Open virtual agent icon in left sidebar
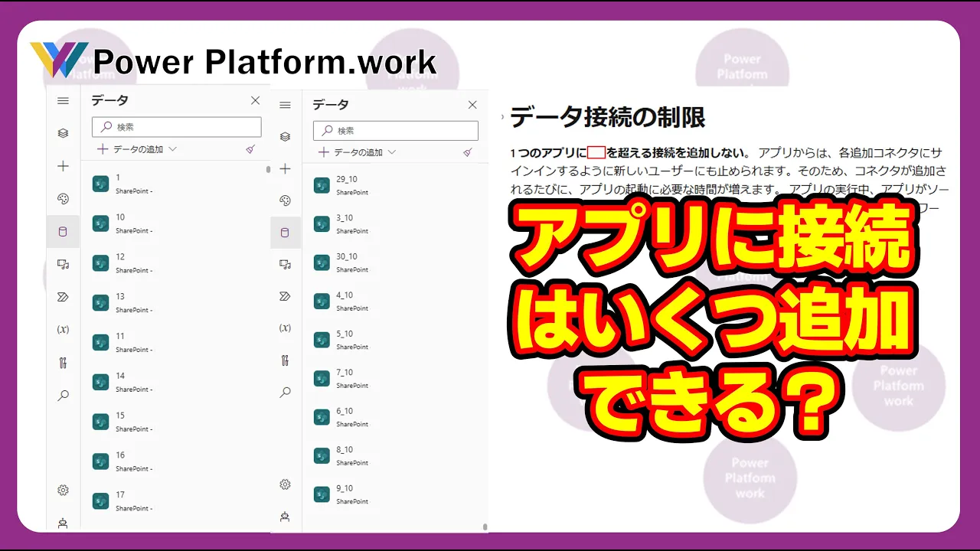The image size is (980, 551). [x=63, y=523]
